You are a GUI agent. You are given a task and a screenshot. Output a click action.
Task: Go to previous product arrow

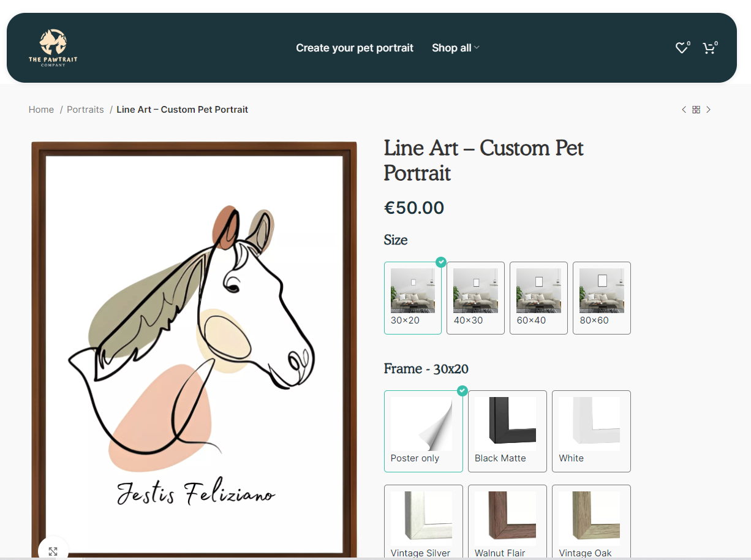684,110
